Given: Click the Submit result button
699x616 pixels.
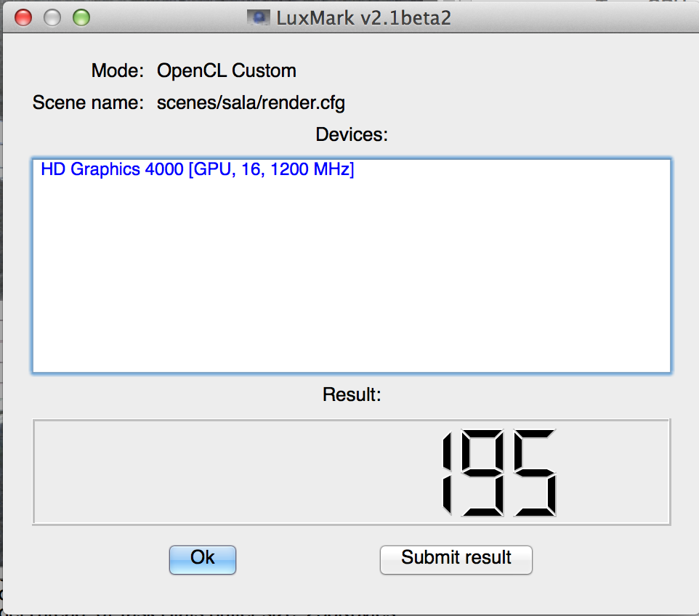Looking at the screenshot, I should [x=456, y=559].
